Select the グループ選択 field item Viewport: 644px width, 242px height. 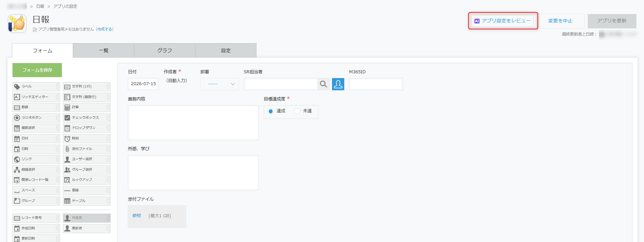pos(87,170)
